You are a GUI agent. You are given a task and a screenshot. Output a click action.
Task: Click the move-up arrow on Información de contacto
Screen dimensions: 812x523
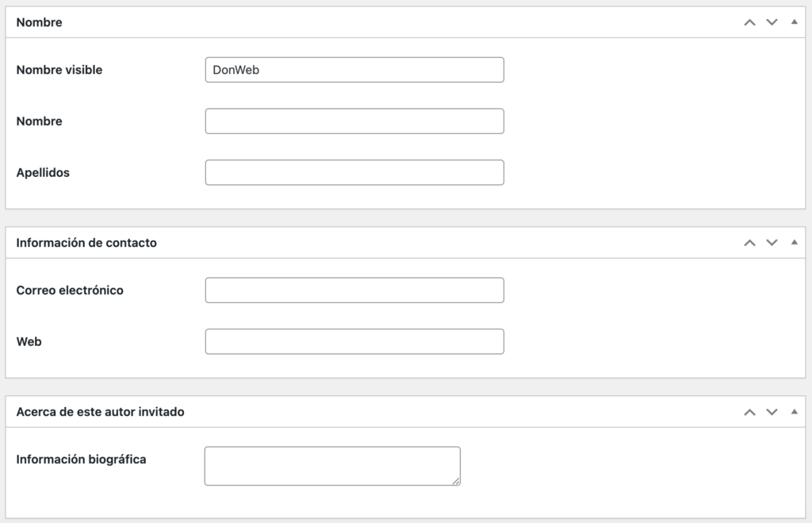click(x=749, y=242)
